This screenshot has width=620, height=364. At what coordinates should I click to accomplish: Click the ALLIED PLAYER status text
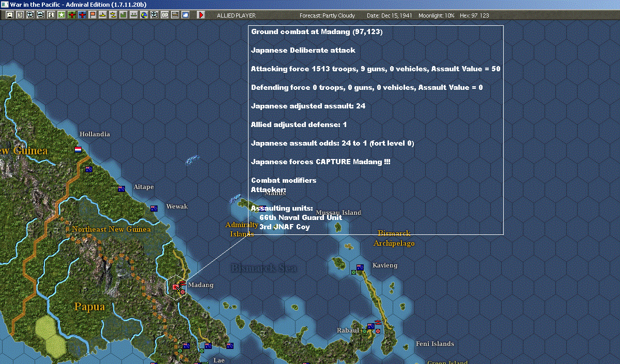(x=236, y=15)
